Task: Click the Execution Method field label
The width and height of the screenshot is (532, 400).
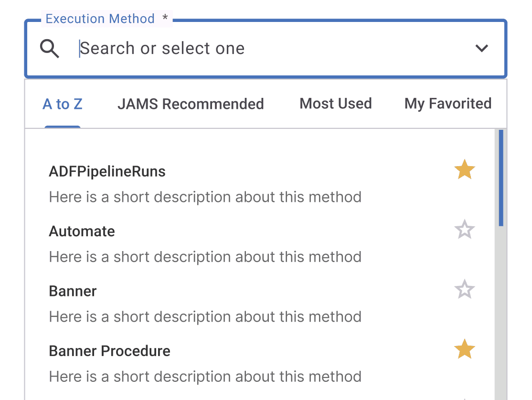Action: click(100, 19)
